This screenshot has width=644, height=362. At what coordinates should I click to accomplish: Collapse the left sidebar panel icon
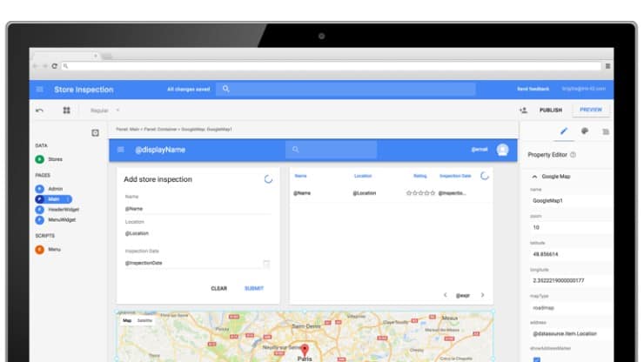pyautogui.click(x=95, y=133)
